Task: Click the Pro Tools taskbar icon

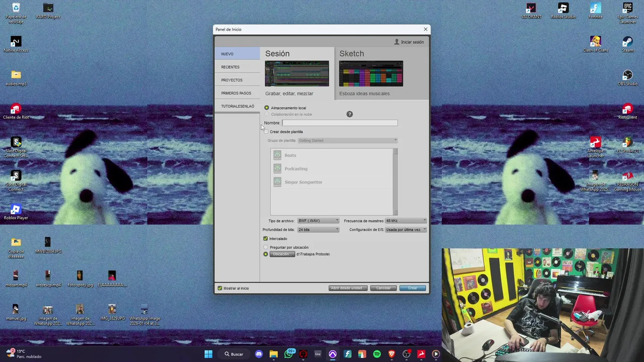Action: (x=333, y=354)
